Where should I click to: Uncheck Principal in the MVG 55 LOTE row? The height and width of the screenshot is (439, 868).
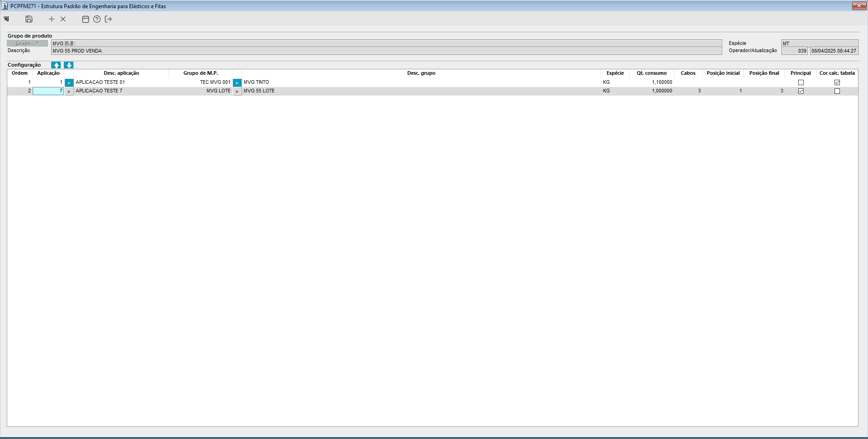pyautogui.click(x=801, y=91)
